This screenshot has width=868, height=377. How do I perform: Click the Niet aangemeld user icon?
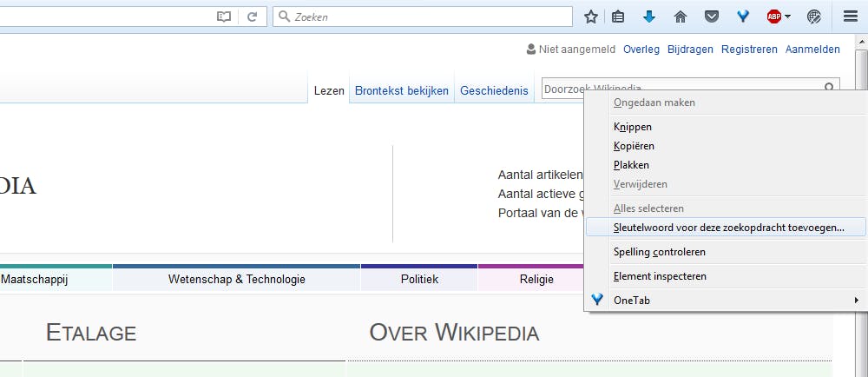click(x=531, y=50)
